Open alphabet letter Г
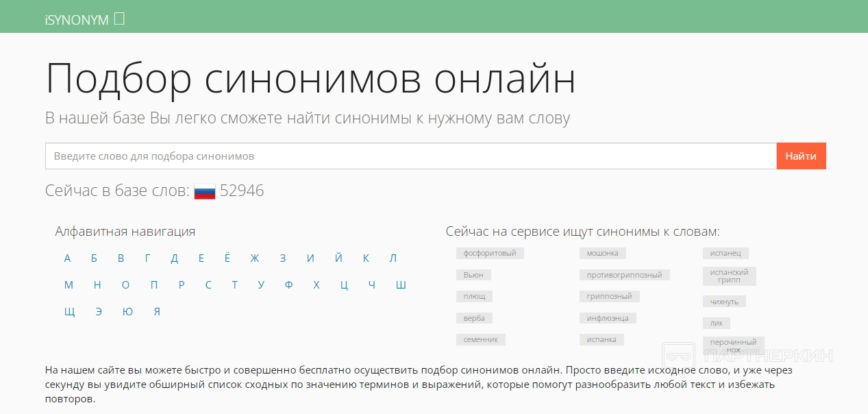This screenshot has height=414, width=868. (x=147, y=258)
